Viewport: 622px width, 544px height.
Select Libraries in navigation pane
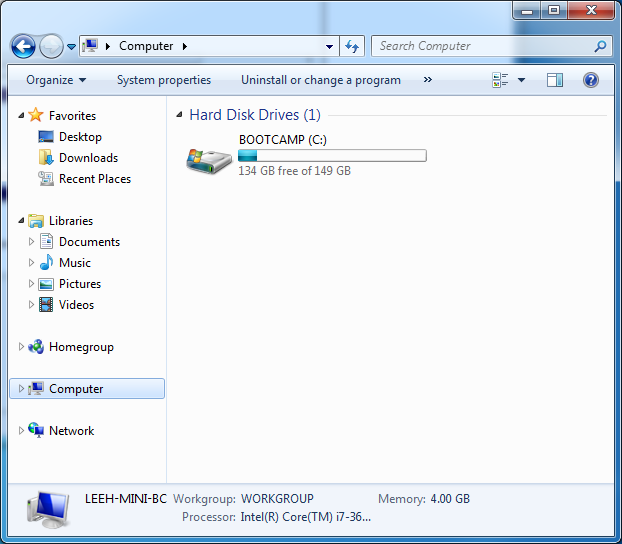tap(71, 221)
